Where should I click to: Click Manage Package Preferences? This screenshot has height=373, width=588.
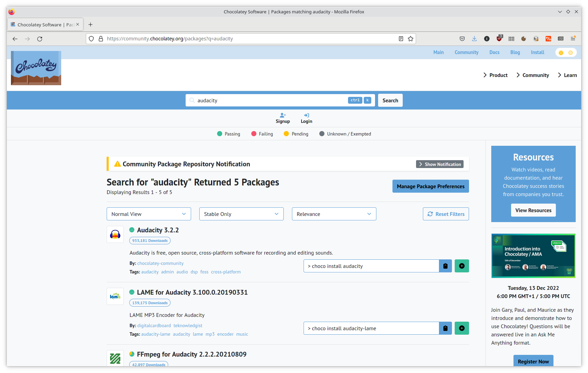pyautogui.click(x=431, y=186)
